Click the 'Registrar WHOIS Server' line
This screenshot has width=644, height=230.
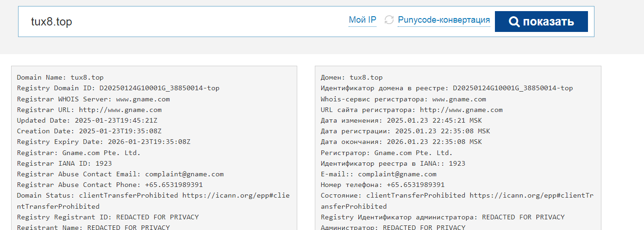click(93, 99)
